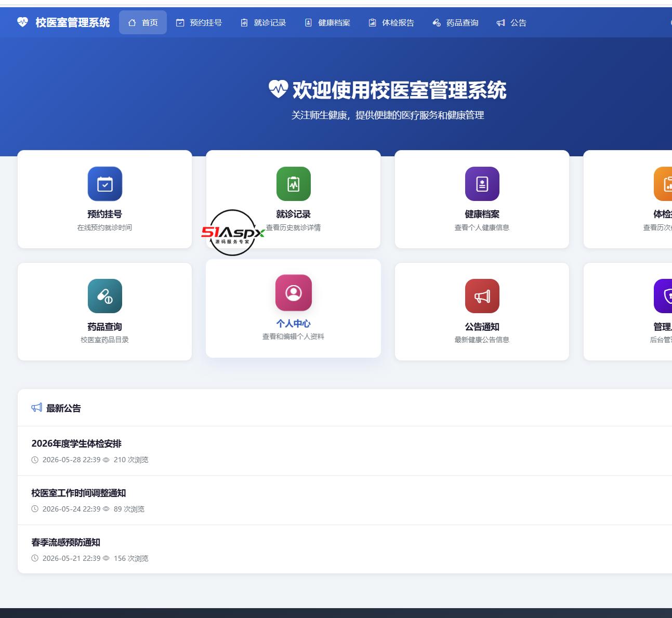Click the clipboard icon beside 就诊记录 nav
This screenshot has height=618, width=672.
(244, 22)
